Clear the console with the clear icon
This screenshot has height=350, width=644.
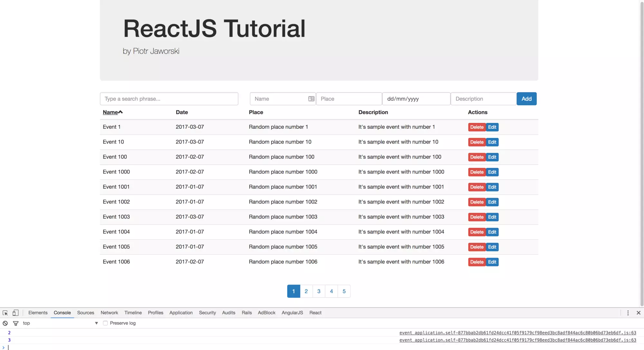pyautogui.click(x=5, y=323)
